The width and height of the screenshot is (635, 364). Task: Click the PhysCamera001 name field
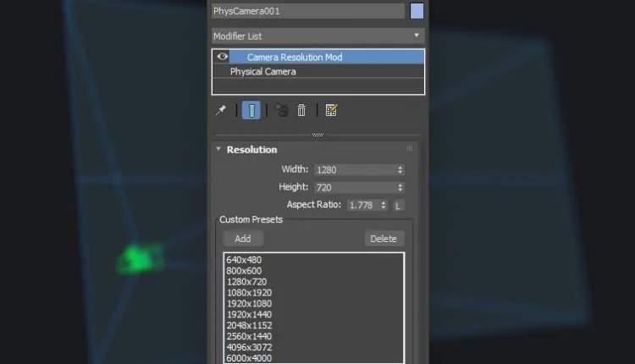pyautogui.click(x=307, y=11)
